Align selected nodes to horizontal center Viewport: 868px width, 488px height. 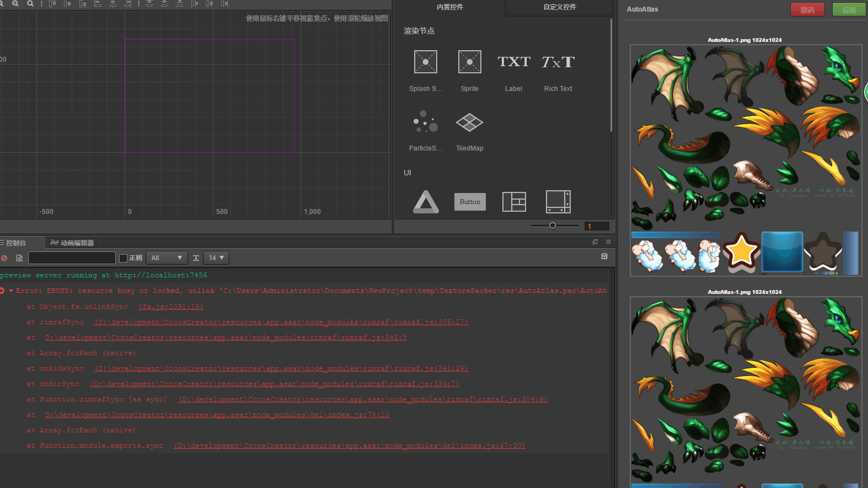(x=113, y=3)
